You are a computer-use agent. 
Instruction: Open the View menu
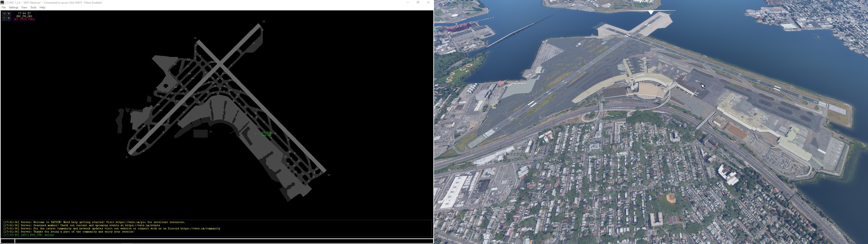[x=24, y=7]
